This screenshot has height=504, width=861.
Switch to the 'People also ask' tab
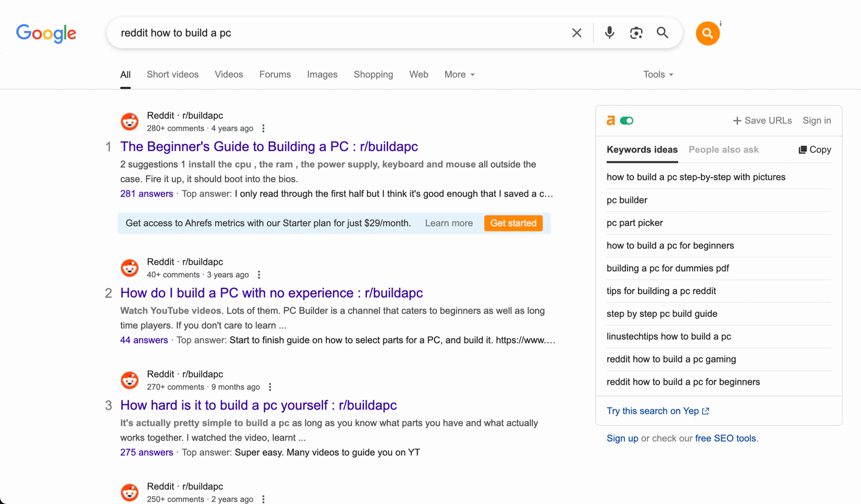723,150
